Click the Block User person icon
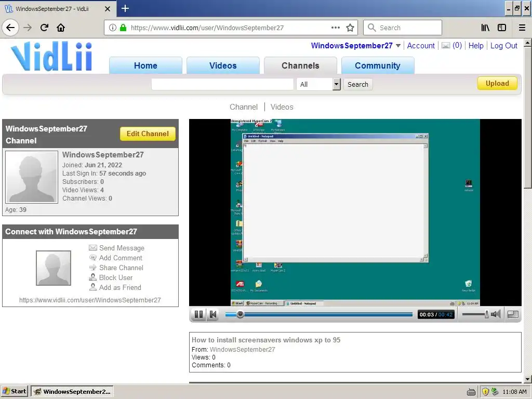This screenshot has width=532, height=399. pos(93,277)
